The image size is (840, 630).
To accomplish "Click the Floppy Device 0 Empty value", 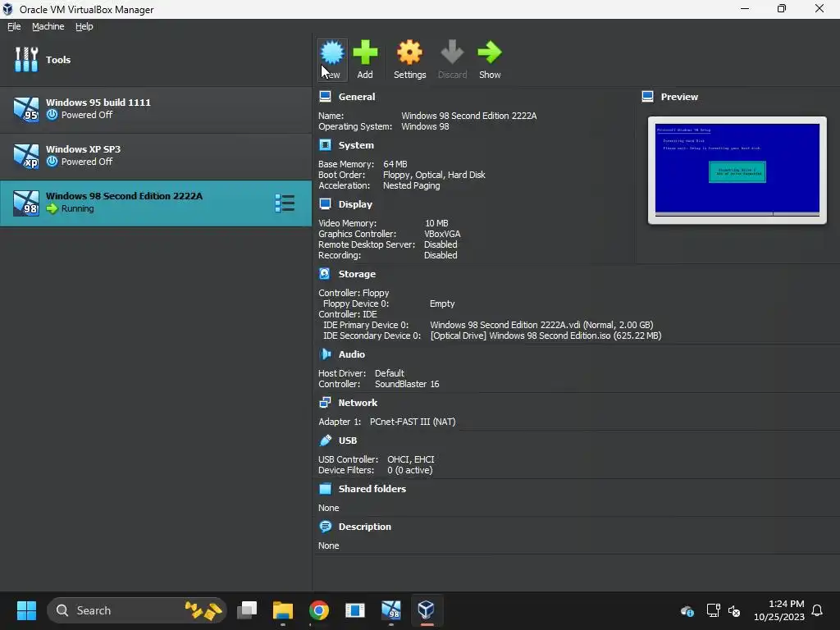I will point(442,304).
